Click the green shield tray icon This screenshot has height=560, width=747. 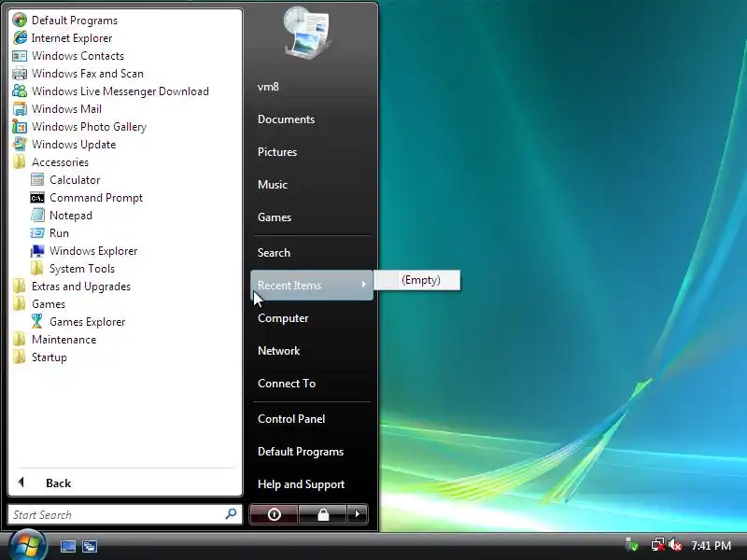632,545
